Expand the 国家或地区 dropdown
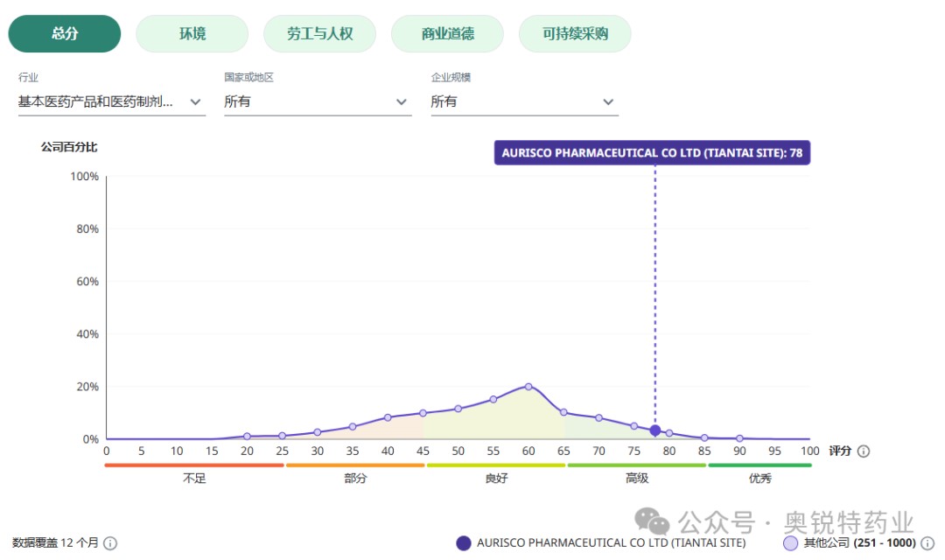The image size is (945, 560). [x=317, y=101]
